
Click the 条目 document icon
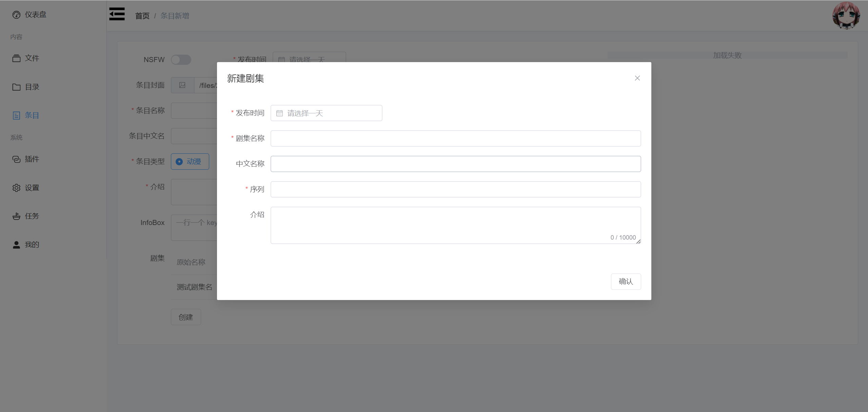16,115
